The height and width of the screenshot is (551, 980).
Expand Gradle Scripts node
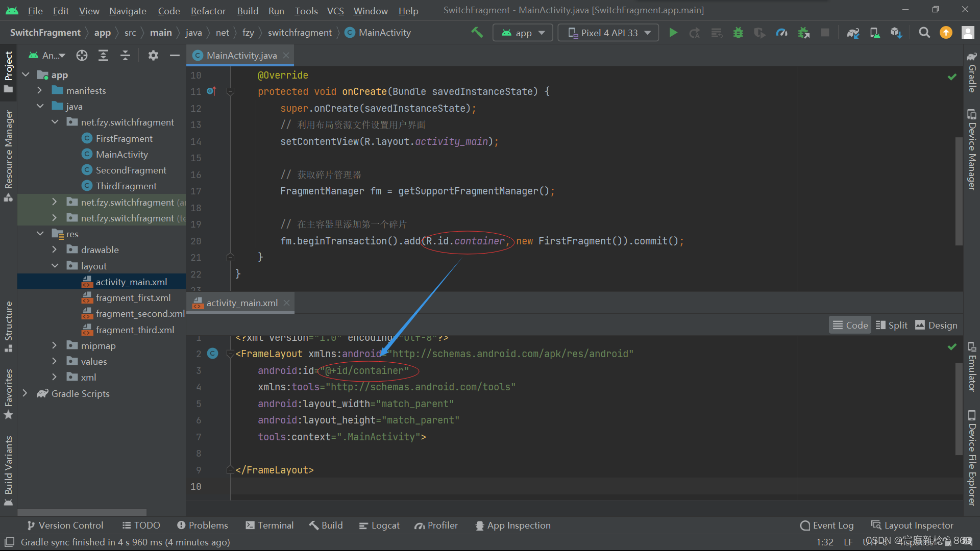[25, 393]
